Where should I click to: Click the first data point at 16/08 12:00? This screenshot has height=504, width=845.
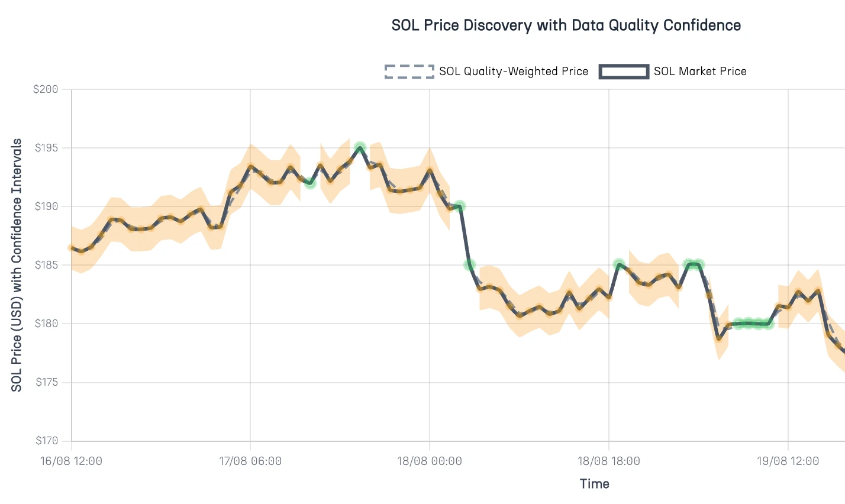click(72, 248)
